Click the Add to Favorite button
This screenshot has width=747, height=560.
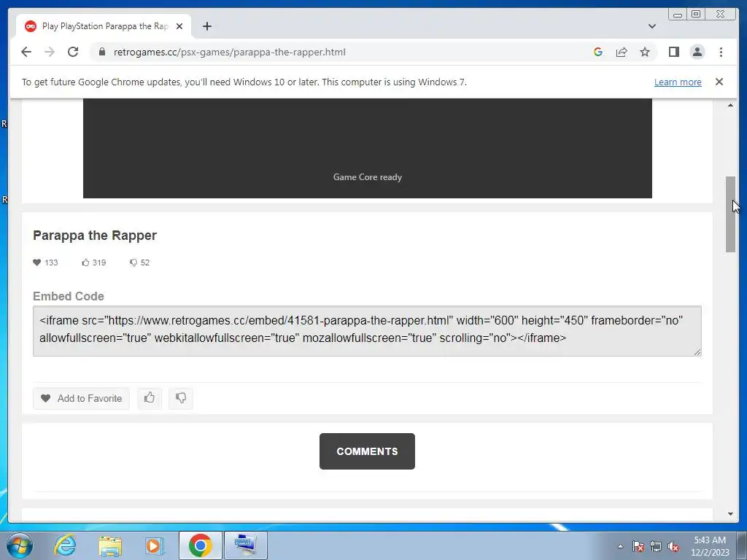click(81, 398)
